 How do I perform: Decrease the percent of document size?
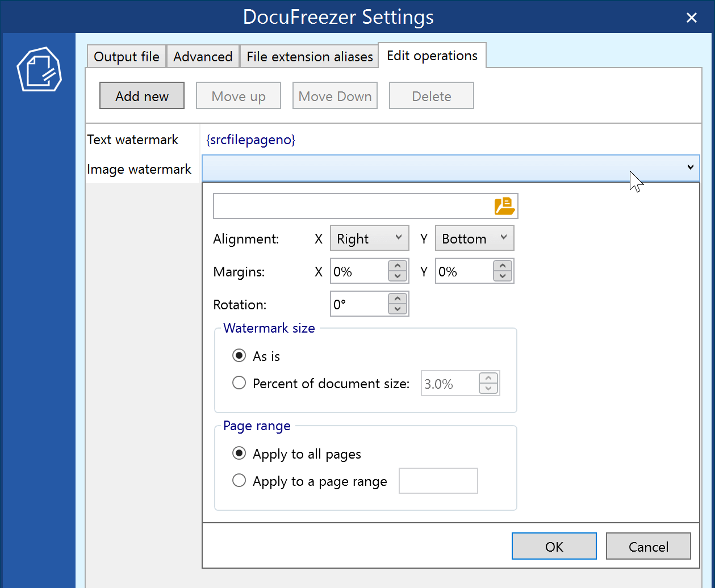click(x=488, y=389)
